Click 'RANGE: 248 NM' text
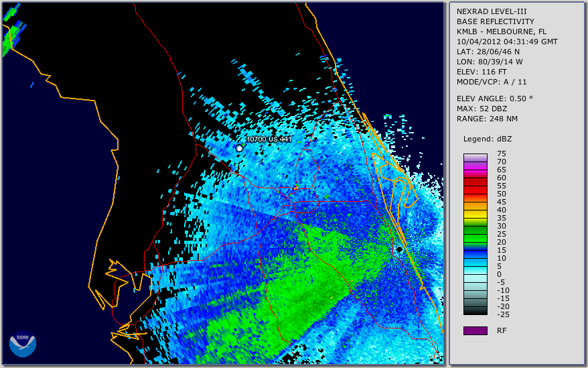The width and height of the screenshot is (588, 368). [487, 119]
